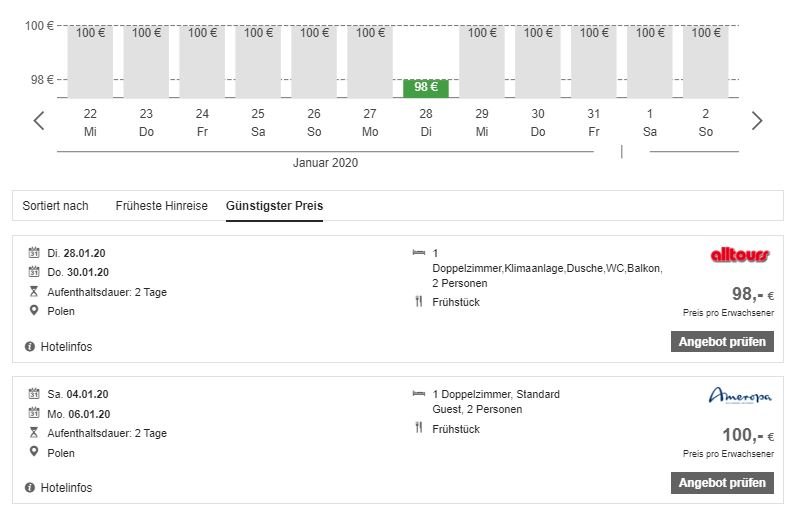Click the Ameropa logo

(739, 396)
